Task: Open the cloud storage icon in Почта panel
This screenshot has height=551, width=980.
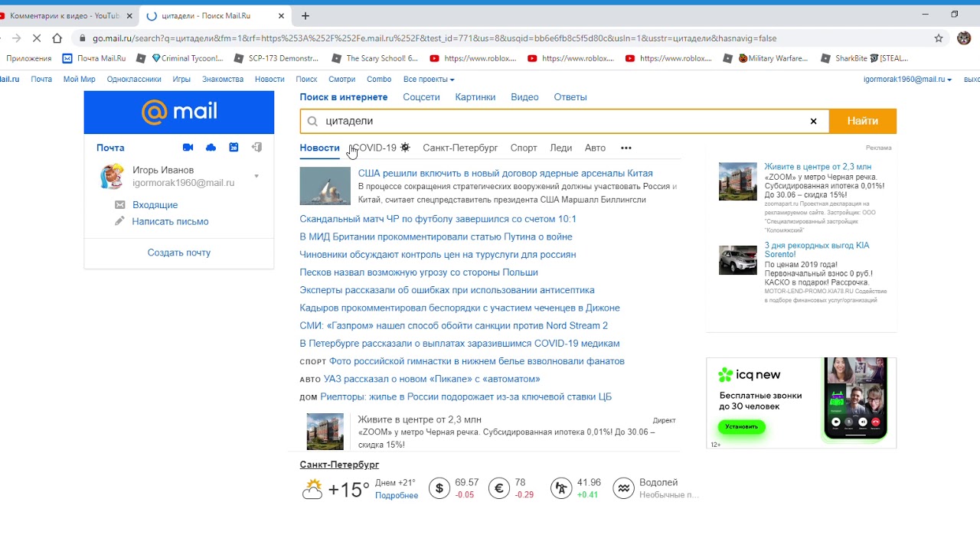Action: [x=211, y=148]
